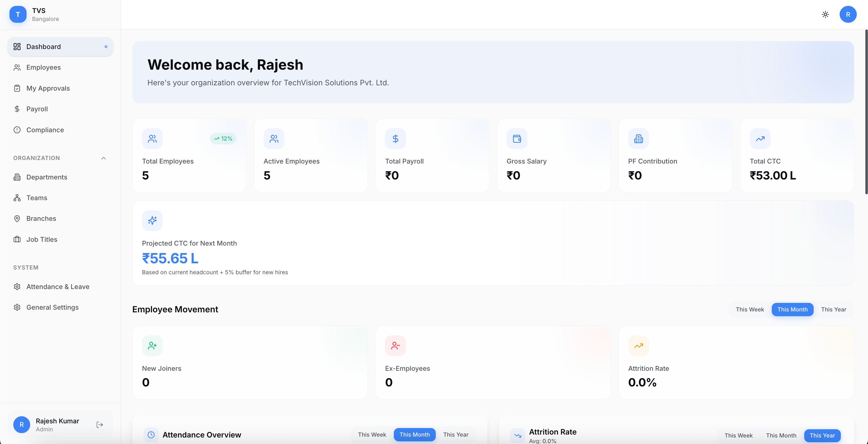Open Employees in the sidebar
The width and height of the screenshot is (868, 444).
[43, 67]
